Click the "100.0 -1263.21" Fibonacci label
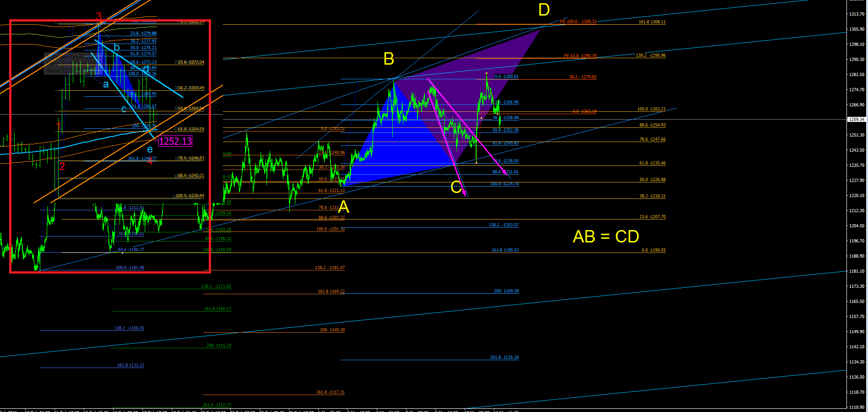 (651, 109)
